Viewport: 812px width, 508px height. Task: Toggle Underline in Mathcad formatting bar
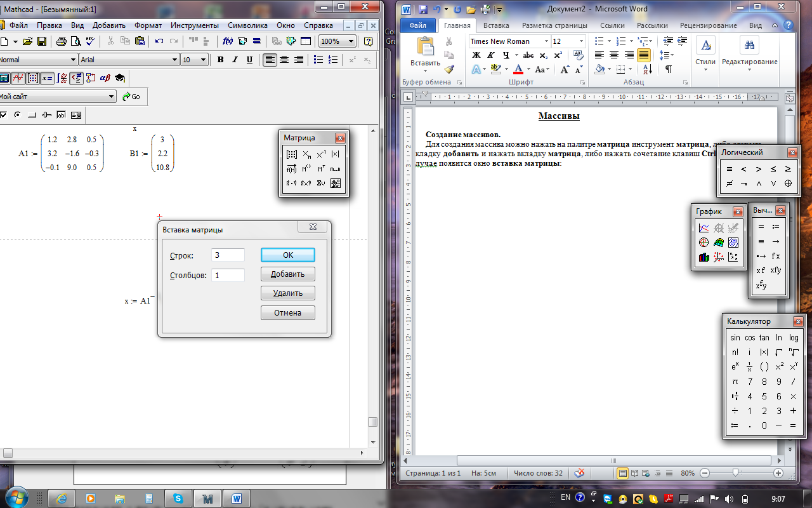coord(249,60)
